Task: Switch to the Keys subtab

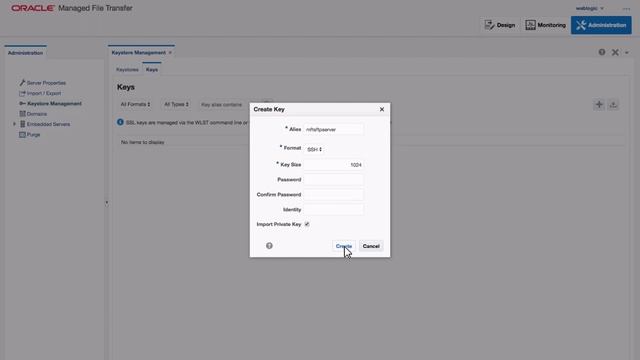Action: coord(152,70)
